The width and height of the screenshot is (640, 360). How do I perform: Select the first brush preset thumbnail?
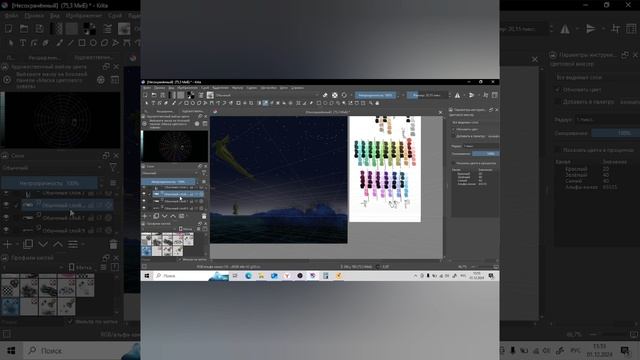(x=146, y=239)
